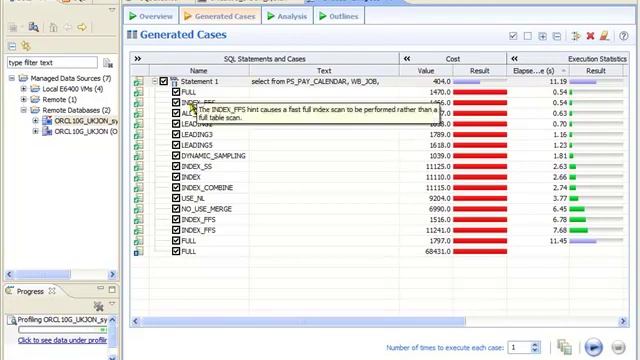Switch to the Overview tab
The width and height of the screenshot is (640, 360).
click(x=151, y=16)
